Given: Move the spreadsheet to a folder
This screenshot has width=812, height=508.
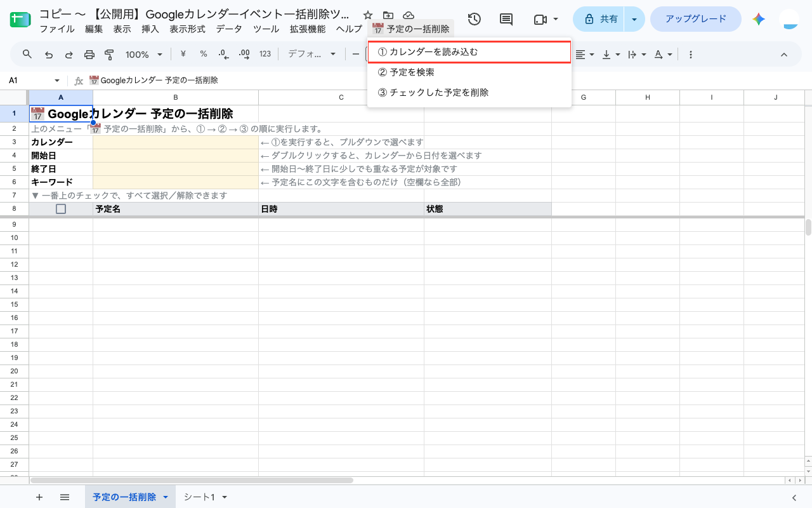Looking at the screenshot, I should click(x=388, y=15).
